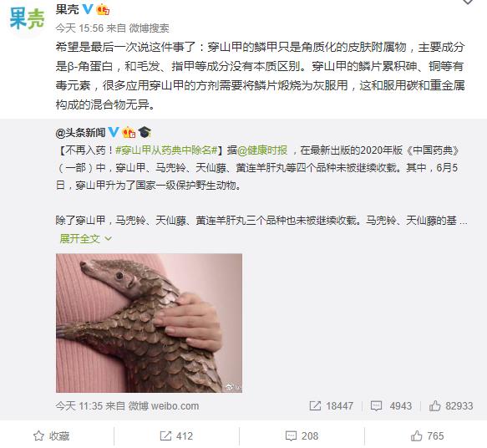Screen dimensions: 487x448
Task: Open hashtag #穿山甲从药典中除名#
Action: click(x=166, y=150)
